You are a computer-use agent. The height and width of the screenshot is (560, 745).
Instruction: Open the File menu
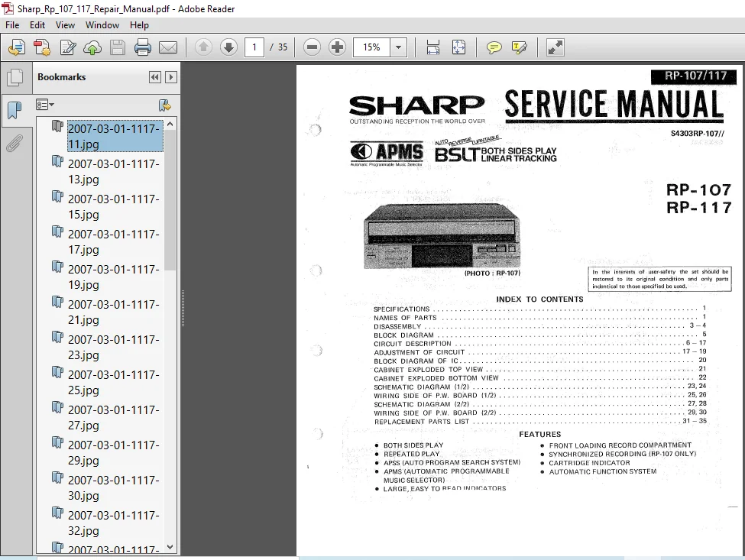tap(12, 25)
